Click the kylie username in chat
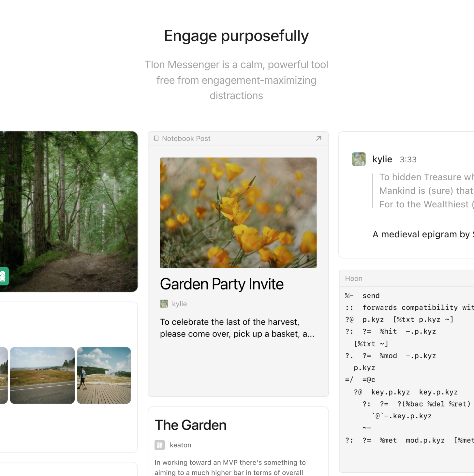The image size is (474, 476). point(382,159)
